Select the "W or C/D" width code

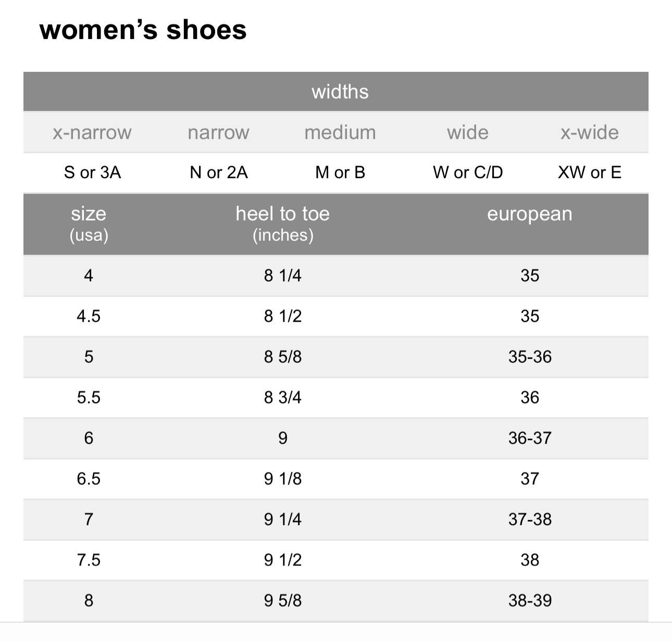pos(467,172)
